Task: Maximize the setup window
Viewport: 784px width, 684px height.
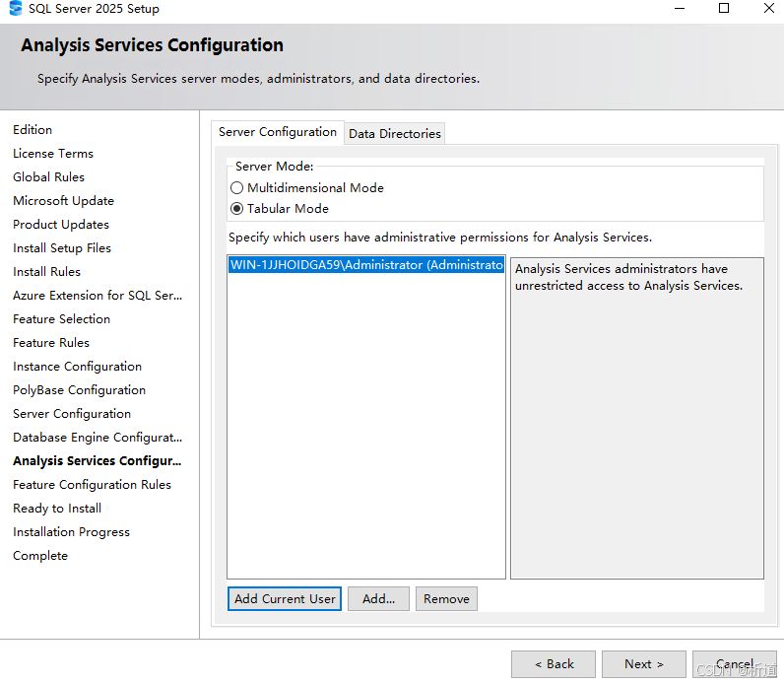Action: point(724,9)
